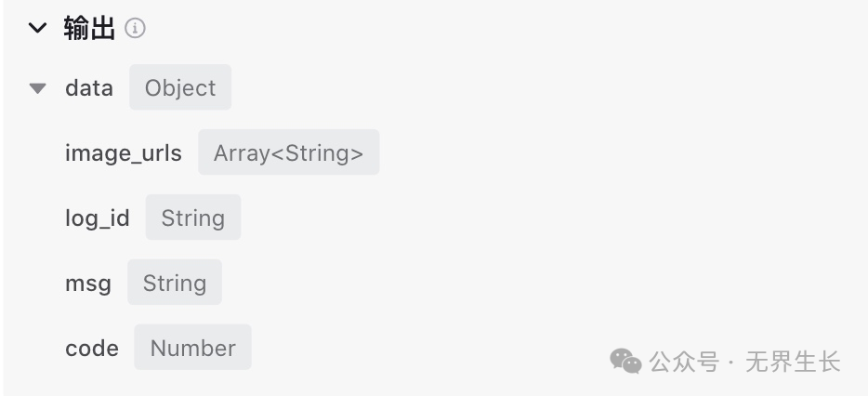Click the String badge beside log_id
The image size is (868, 396).
coord(193,218)
